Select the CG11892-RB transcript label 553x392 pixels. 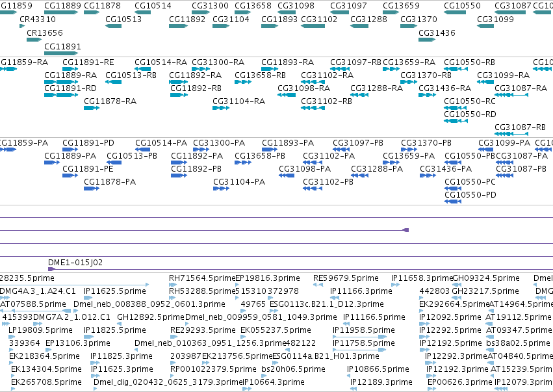tap(196, 88)
